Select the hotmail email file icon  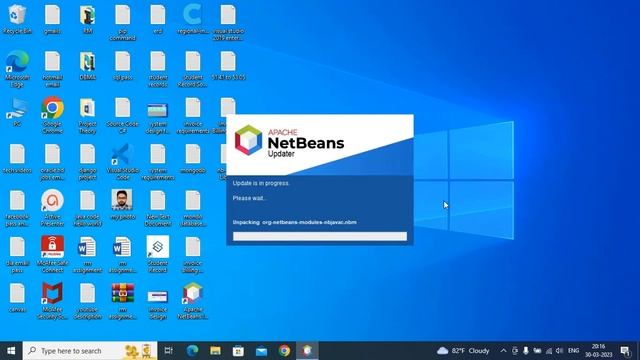click(x=52, y=69)
